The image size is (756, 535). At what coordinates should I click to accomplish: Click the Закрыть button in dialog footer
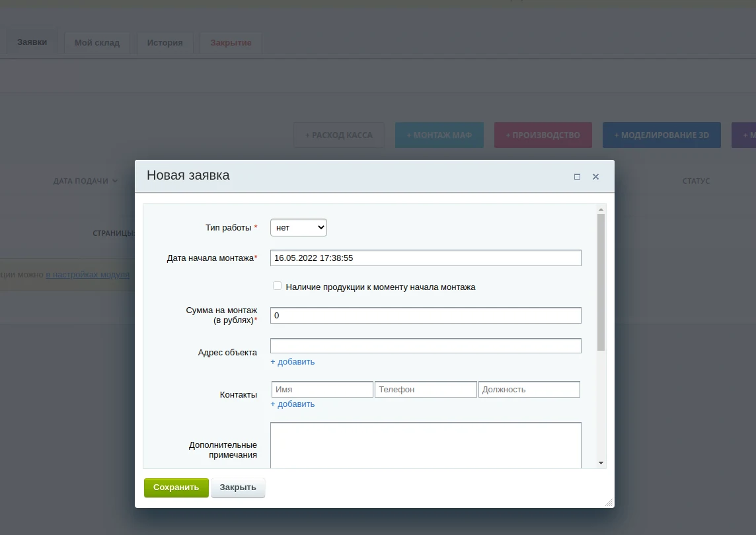click(238, 487)
